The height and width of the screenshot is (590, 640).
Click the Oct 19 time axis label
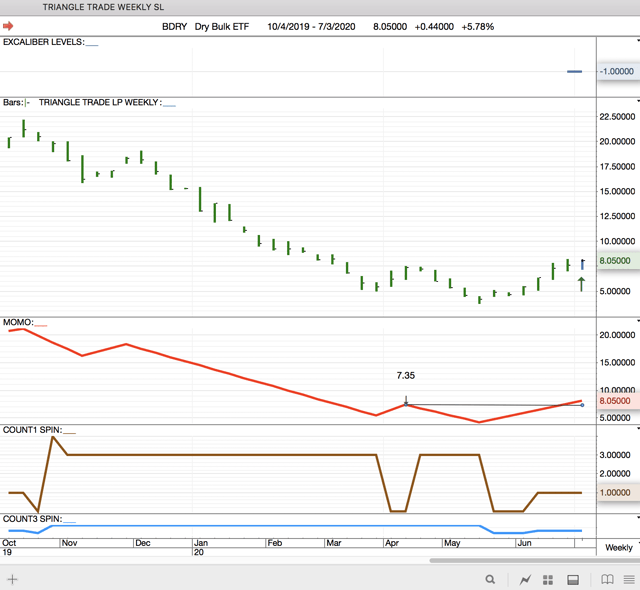click(9, 548)
